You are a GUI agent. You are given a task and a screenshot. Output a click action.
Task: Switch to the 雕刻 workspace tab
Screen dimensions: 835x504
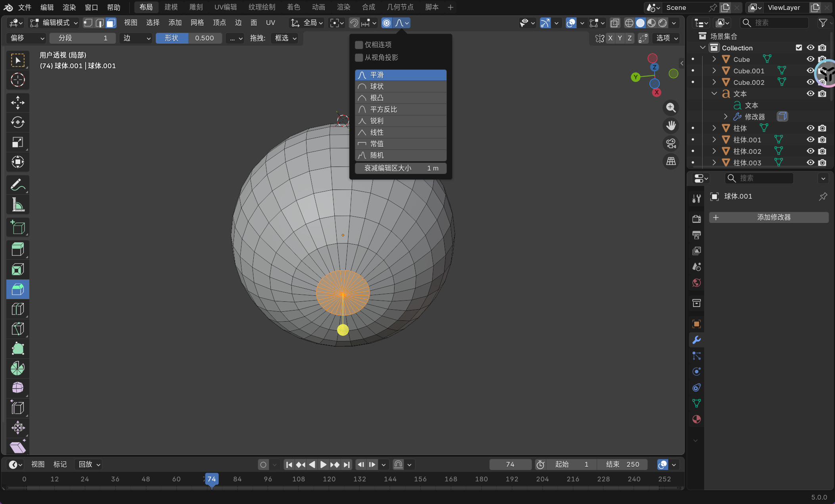click(196, 7)
